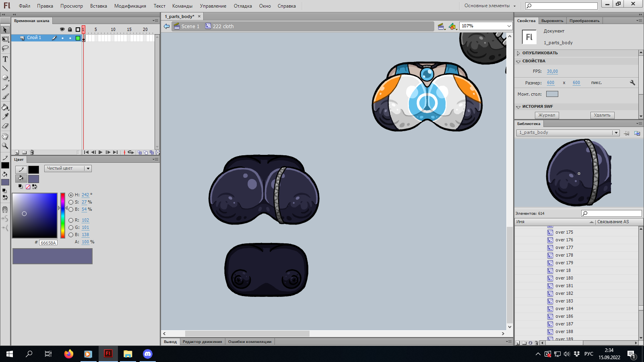The width and height of the screenshot is (644, 362).
Task: Open the Edit Scene clapperboard menu
Action: [x=442, y=26]
